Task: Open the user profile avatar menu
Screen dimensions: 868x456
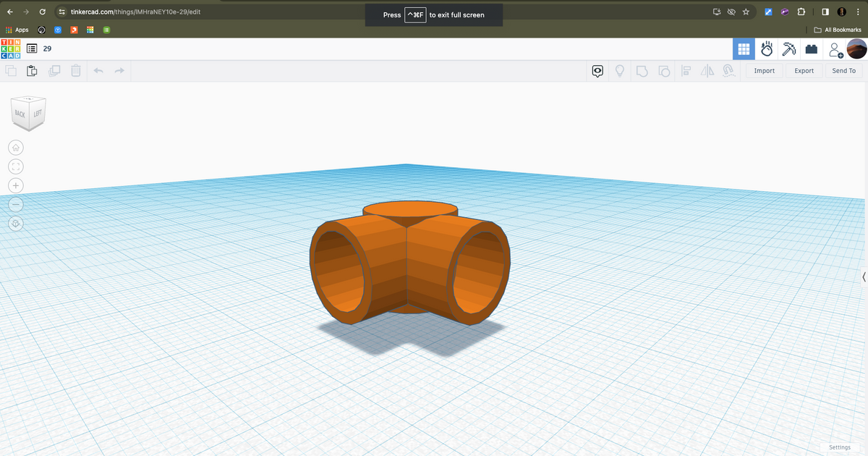Action: tap(856, 49)
